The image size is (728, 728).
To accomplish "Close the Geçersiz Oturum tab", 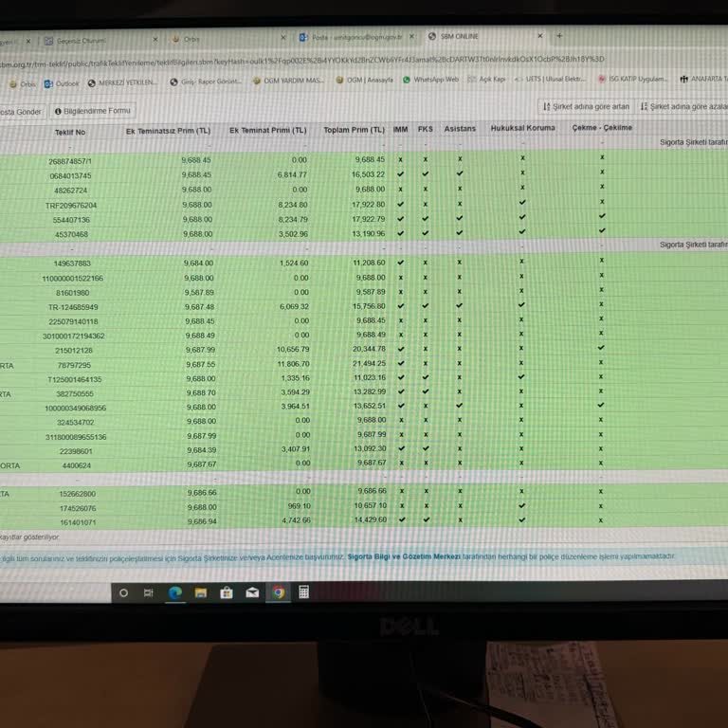I will tap(155, 40).
